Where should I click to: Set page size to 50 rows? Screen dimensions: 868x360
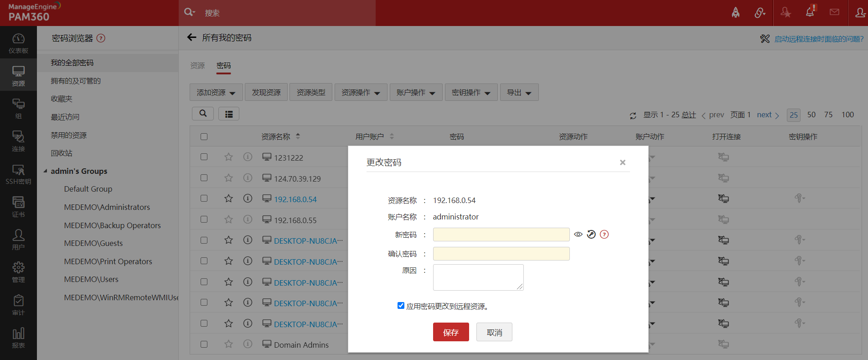(811, 115)
